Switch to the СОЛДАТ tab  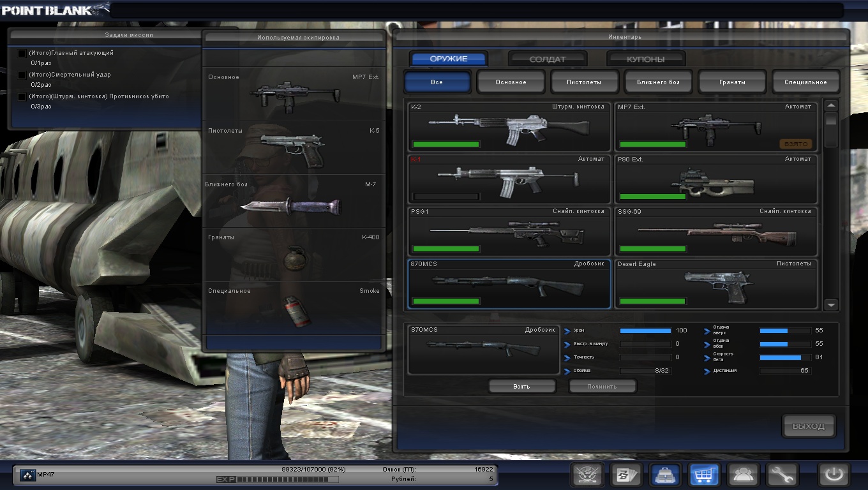(x=548, y=59)
